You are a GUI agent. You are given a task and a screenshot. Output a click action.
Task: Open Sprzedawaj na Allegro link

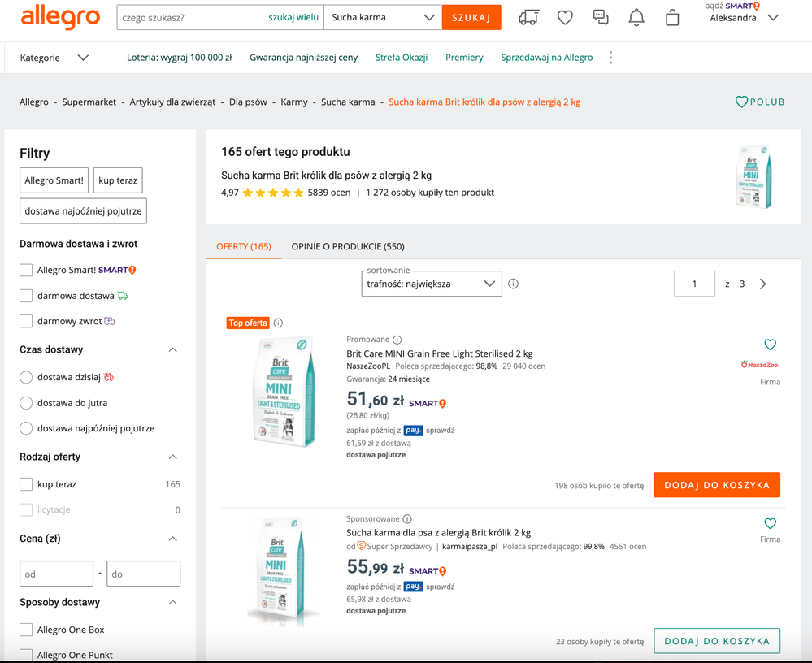546,58
